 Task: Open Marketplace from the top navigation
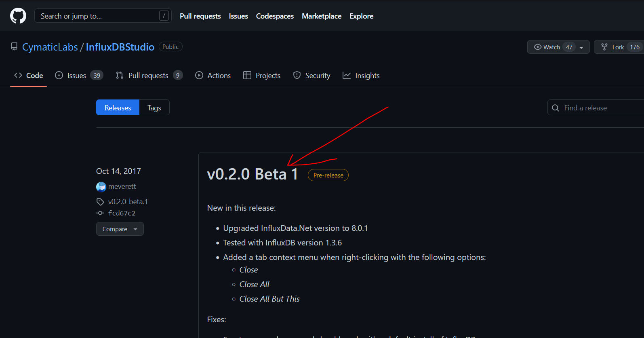coord(322,16)
